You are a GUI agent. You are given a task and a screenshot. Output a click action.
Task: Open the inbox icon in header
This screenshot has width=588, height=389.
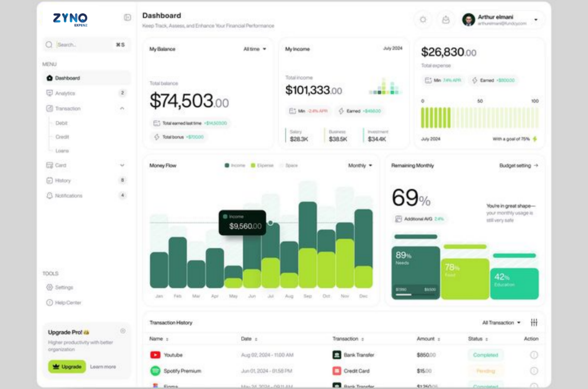446,20
